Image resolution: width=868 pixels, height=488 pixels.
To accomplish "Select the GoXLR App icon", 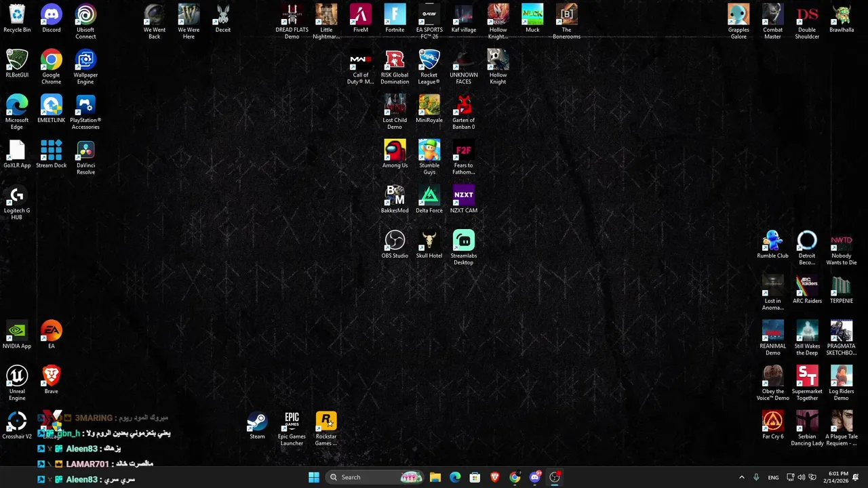I will point(17,154).
